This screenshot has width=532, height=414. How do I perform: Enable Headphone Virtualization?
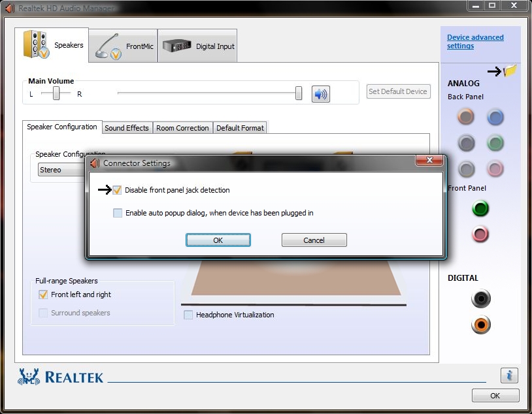pos(188,315)
